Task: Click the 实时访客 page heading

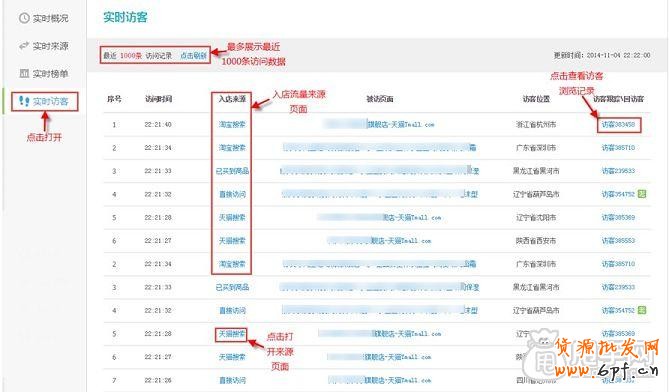Action: click(125, 17)
